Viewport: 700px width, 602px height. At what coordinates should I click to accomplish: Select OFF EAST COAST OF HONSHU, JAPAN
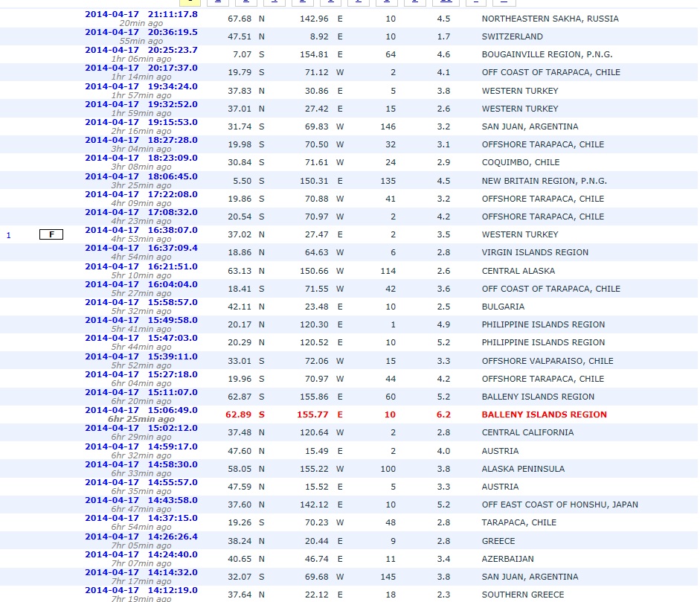click(x=560, y=505)
